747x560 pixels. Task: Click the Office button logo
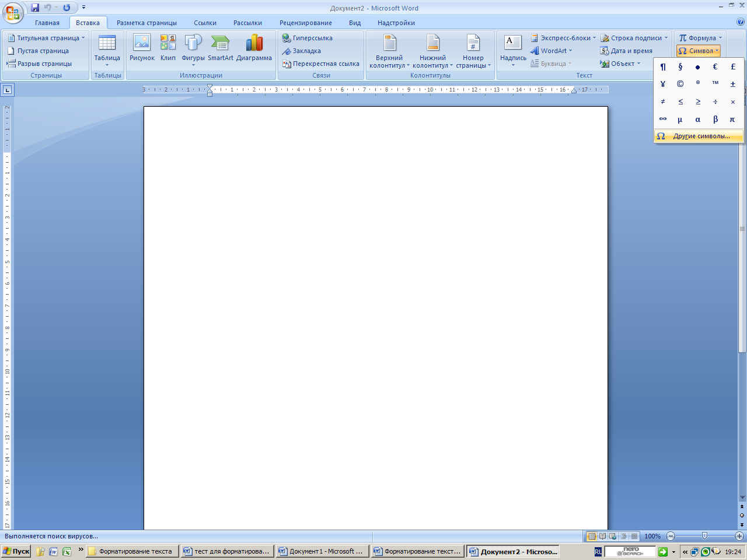pos(13,13)
